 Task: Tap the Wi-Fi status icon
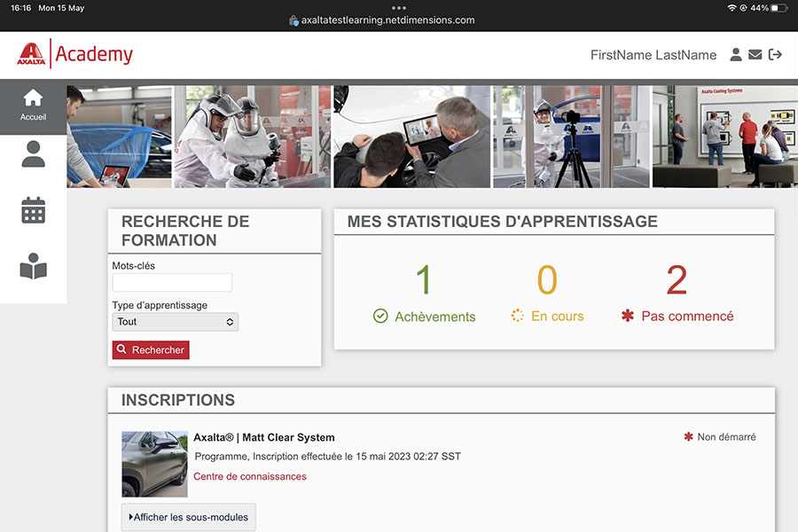731,8
